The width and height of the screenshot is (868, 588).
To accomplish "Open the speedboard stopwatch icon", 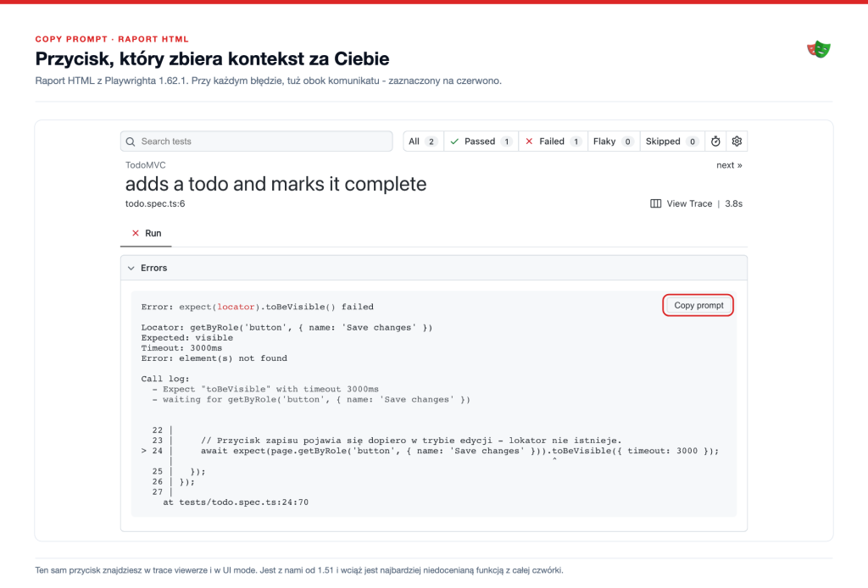I will coord(715,141).
